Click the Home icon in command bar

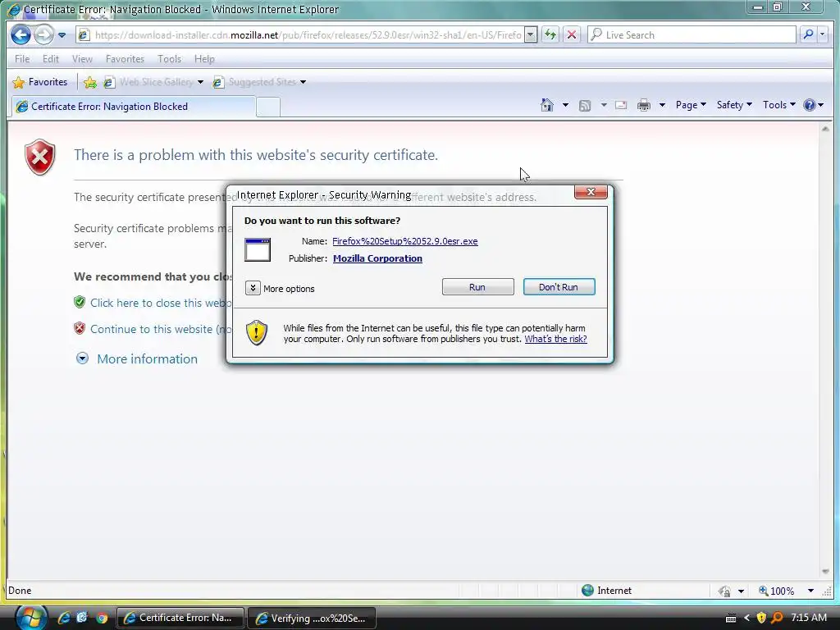(547, 105)
